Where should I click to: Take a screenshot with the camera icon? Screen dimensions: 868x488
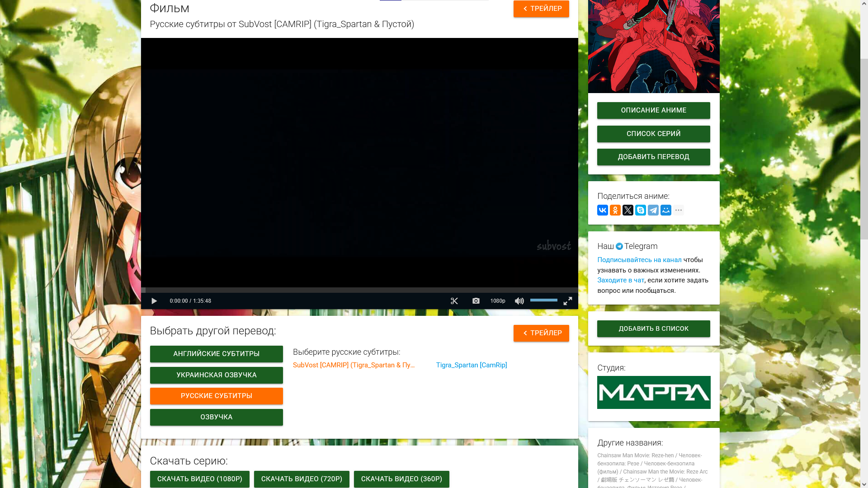tap(476, 301)
